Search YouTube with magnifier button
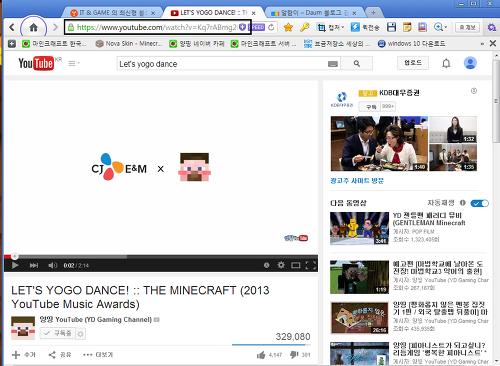 pos(357,63)
